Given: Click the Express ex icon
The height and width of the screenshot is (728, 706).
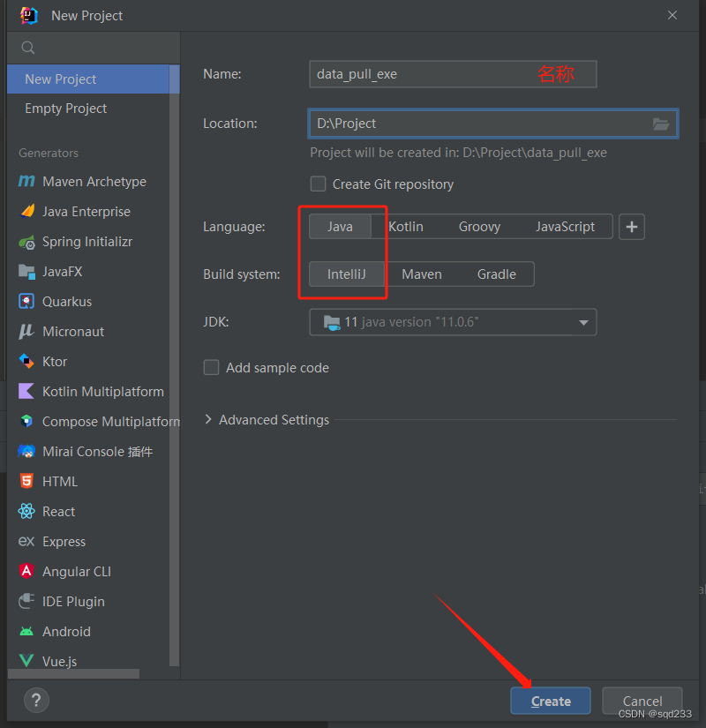Looking at the screenshot, I should [x=26, y=541].
